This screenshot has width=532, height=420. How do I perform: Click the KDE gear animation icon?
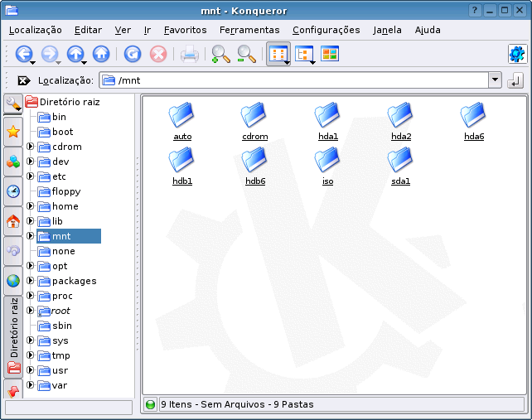point(517,54)
